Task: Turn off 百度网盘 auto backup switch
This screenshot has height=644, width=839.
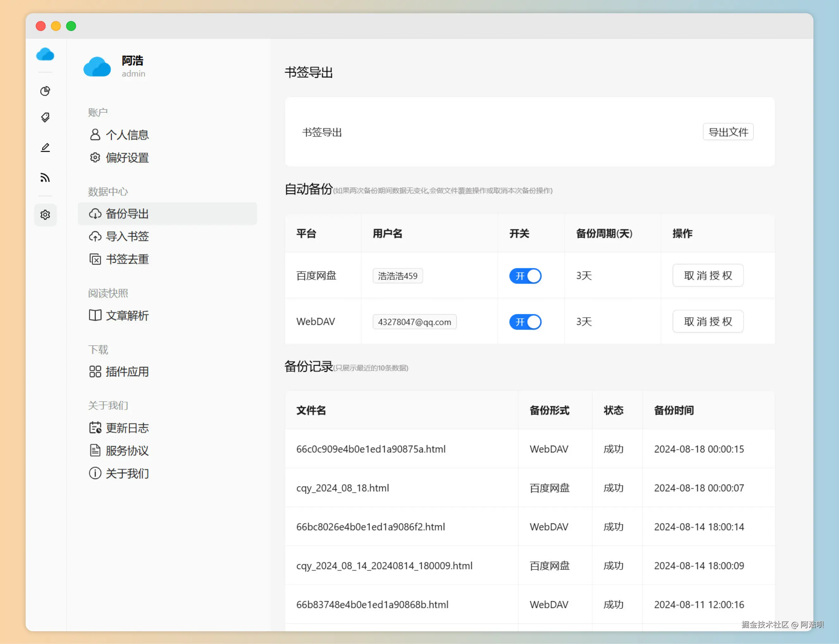Action: [x=525, y=276]
